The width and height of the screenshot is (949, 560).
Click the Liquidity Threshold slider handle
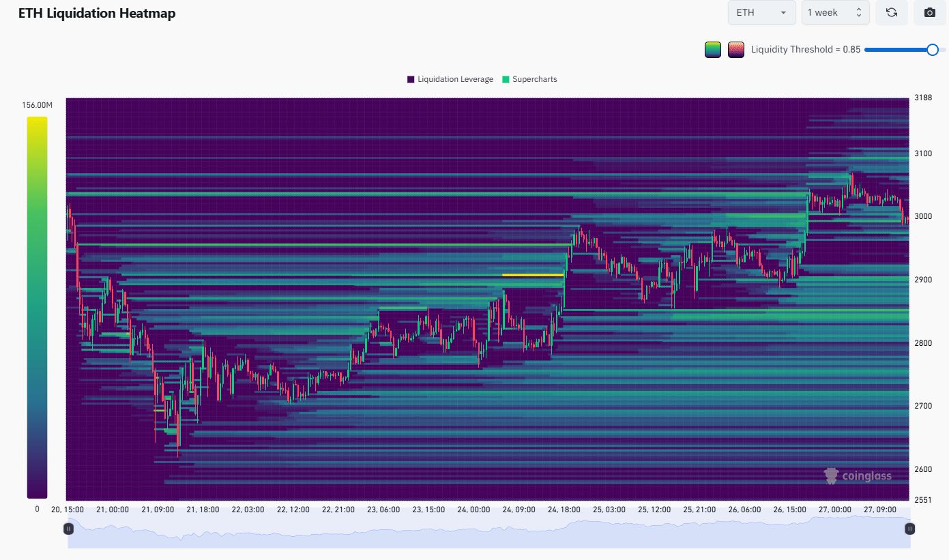933,49
